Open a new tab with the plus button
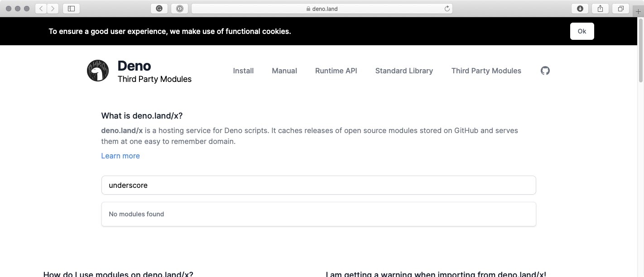Image resolution: width=644 pixels, height=277 pixels. tap(639, 11)
